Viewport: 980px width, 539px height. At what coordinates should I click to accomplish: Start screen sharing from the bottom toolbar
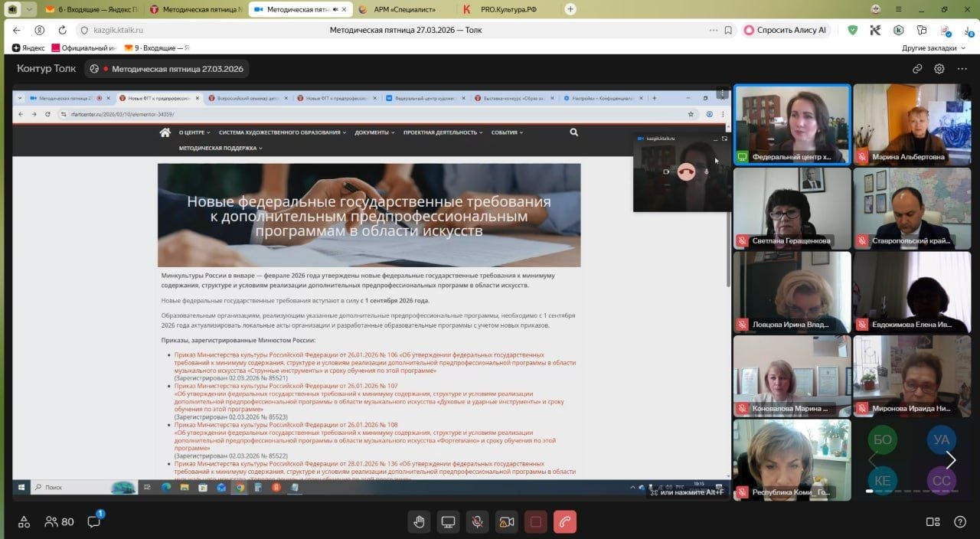tap(448, 522)
